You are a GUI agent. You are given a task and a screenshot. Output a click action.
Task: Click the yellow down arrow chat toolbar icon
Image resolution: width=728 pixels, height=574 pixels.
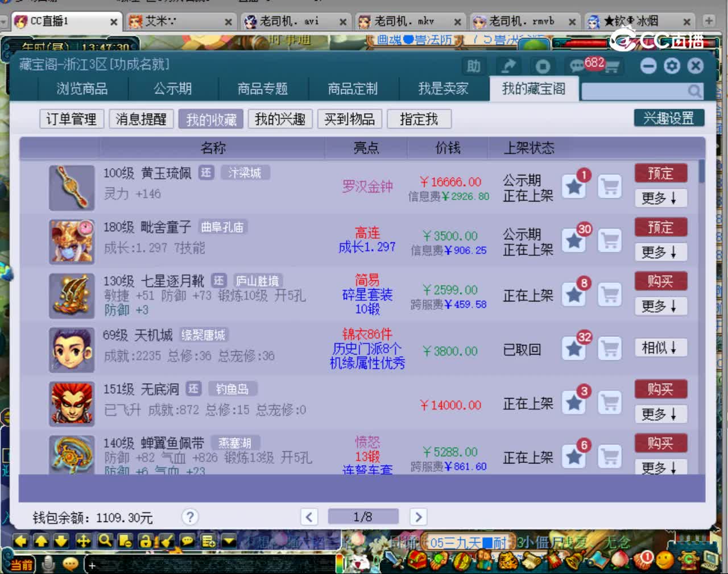click(61, 540)
